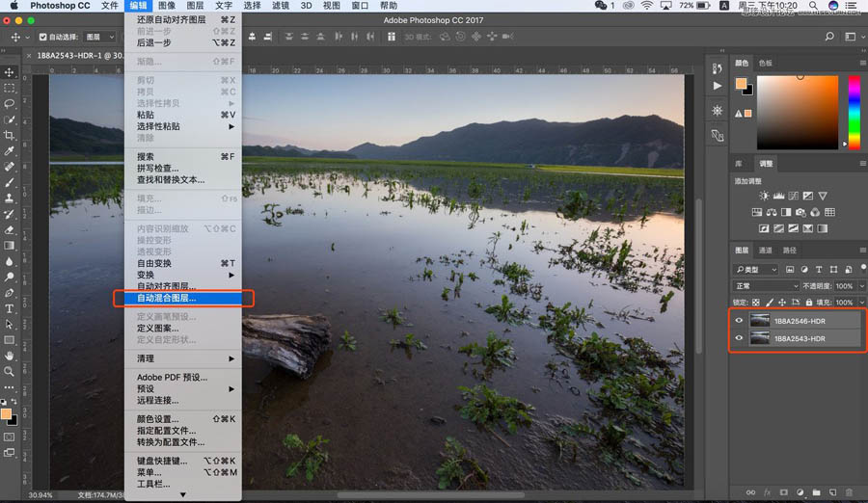Select the Zoom tool in the toolbar
Screen dimensions: 868x503
[x=10, y=371]
